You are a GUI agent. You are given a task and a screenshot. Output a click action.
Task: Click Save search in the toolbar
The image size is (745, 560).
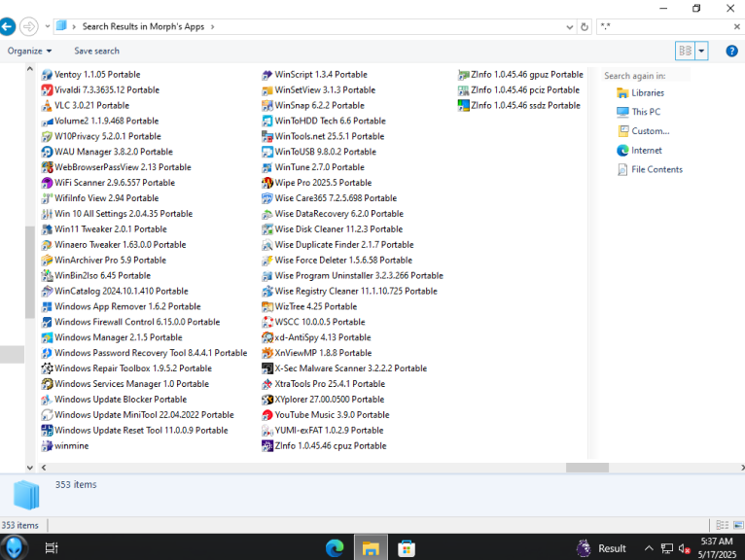click(96, 51)
